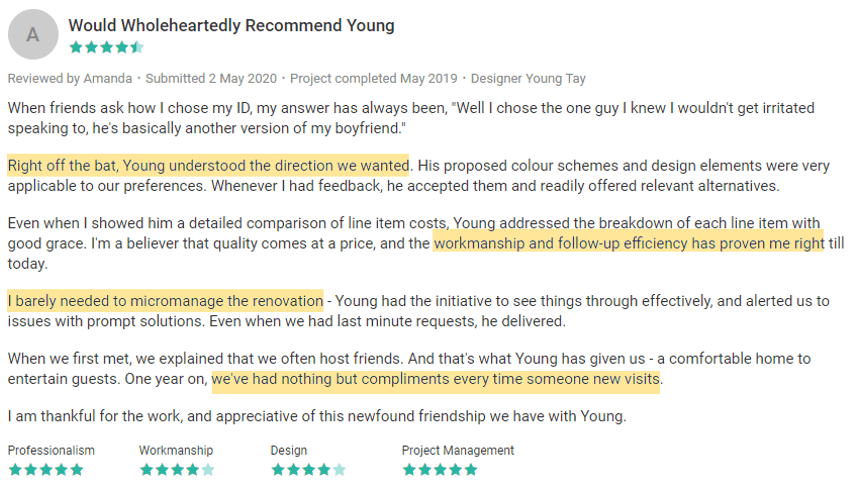
Task: Click the 'Submitted 2 May 2020' text
Action: point(210,78)
